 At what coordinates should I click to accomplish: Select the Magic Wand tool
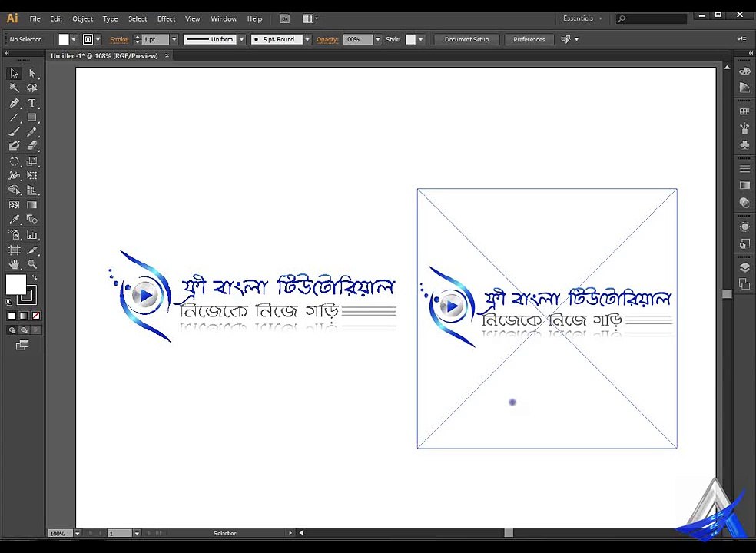[14, 88]
